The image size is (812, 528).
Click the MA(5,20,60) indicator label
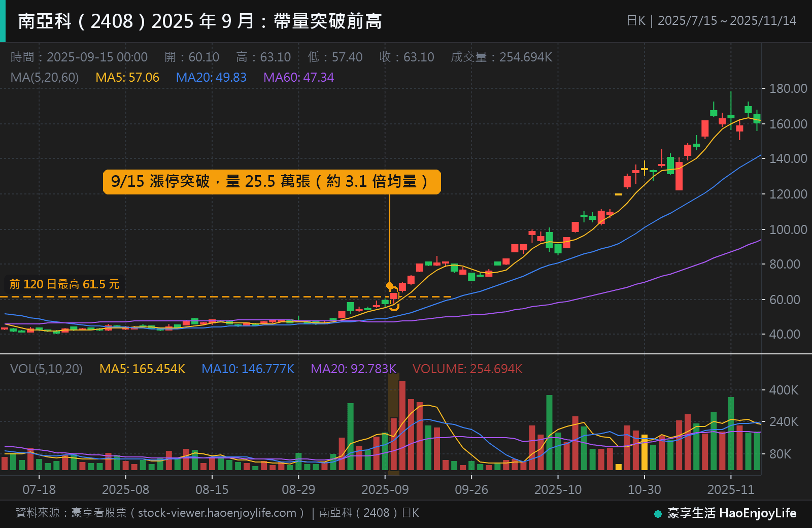tap(45, 77)
